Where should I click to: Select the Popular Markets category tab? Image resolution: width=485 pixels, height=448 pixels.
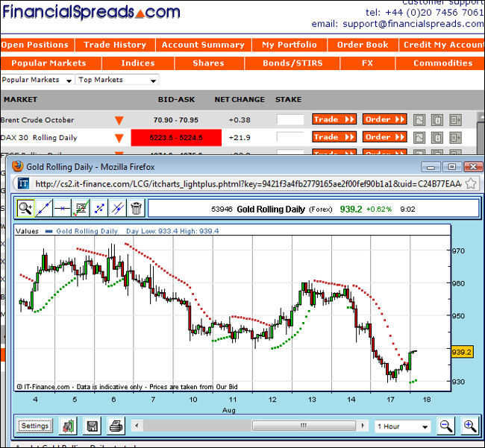click(x=51, y=63)
